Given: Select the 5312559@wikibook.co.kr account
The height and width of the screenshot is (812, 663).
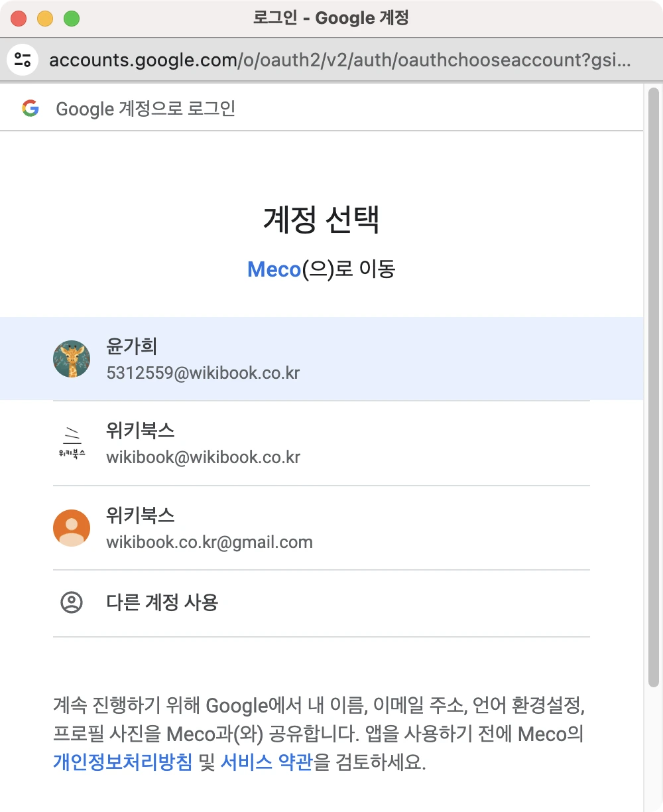Looking at the screenshot, I should click(x=322, y=359).
